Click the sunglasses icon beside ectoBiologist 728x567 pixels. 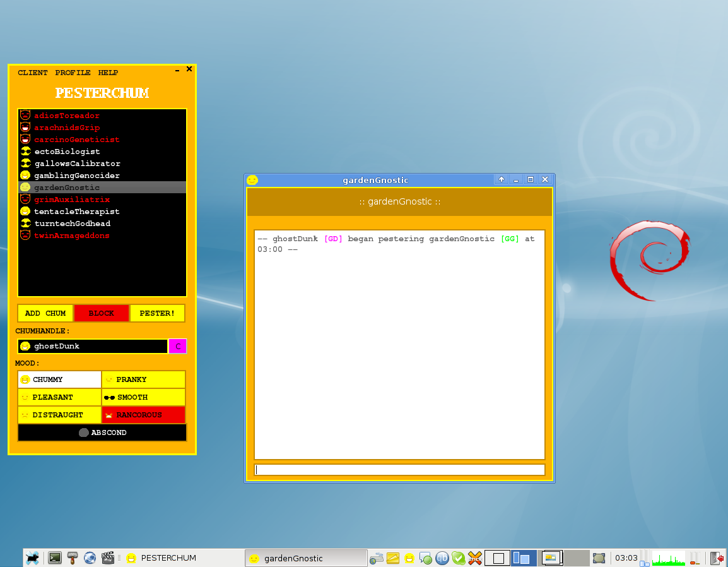[25, 152]
